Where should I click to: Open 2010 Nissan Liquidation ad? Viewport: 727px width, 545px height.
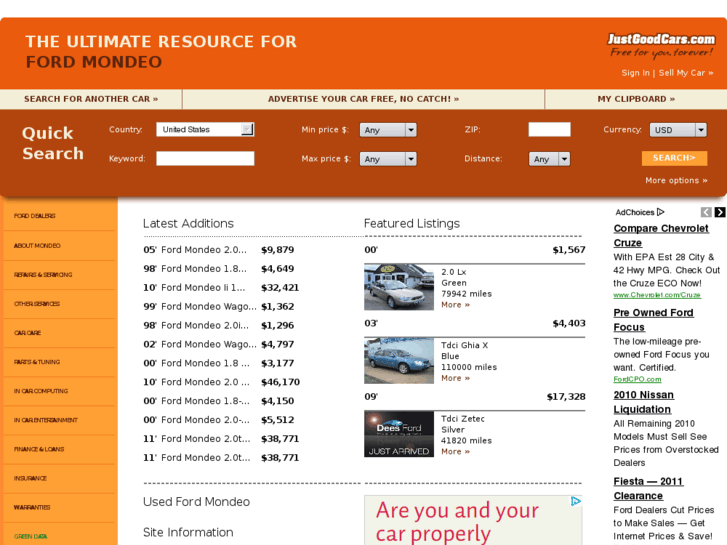[644, 402]
